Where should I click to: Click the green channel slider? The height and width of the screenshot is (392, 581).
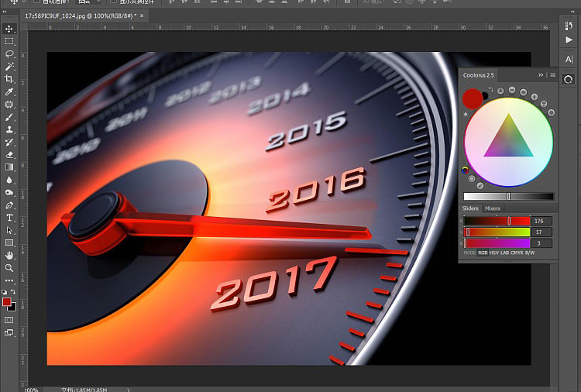(497, 232)
